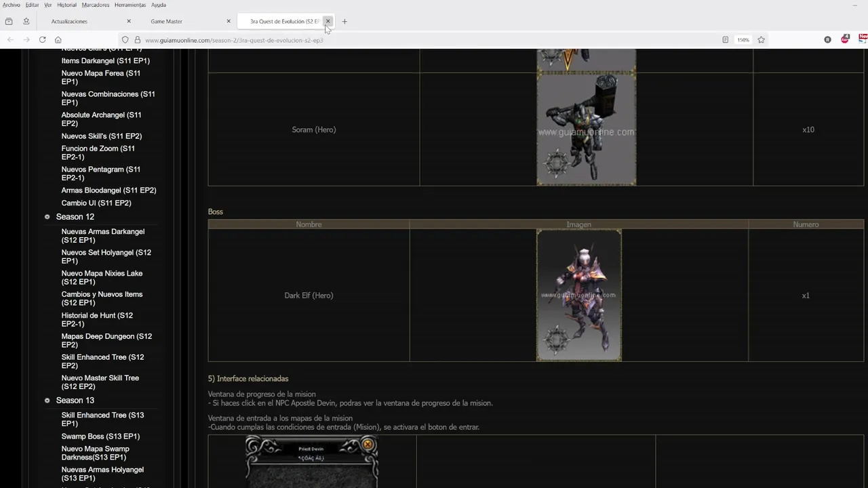Toggle reader view icon
The image size is (868, 488).
725,40
